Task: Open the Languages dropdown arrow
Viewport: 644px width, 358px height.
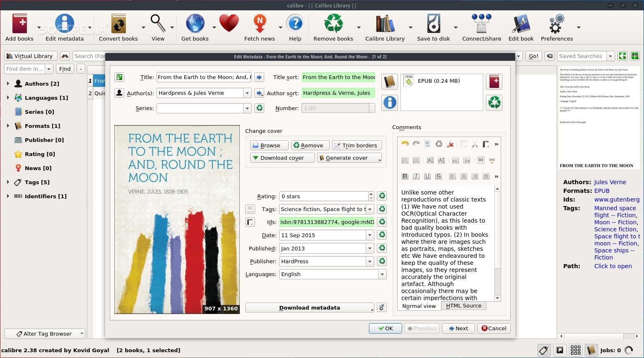Action: pyautogui.click(x=382, y=274)
